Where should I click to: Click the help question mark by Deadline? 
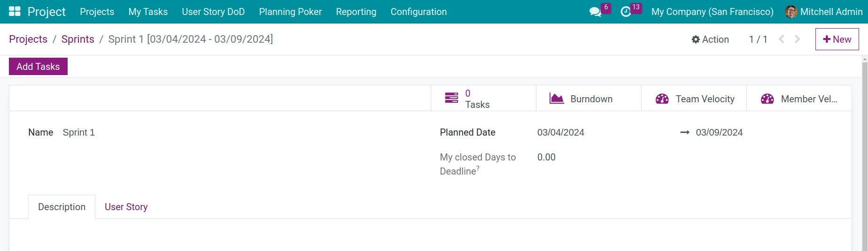coord(478,168)
